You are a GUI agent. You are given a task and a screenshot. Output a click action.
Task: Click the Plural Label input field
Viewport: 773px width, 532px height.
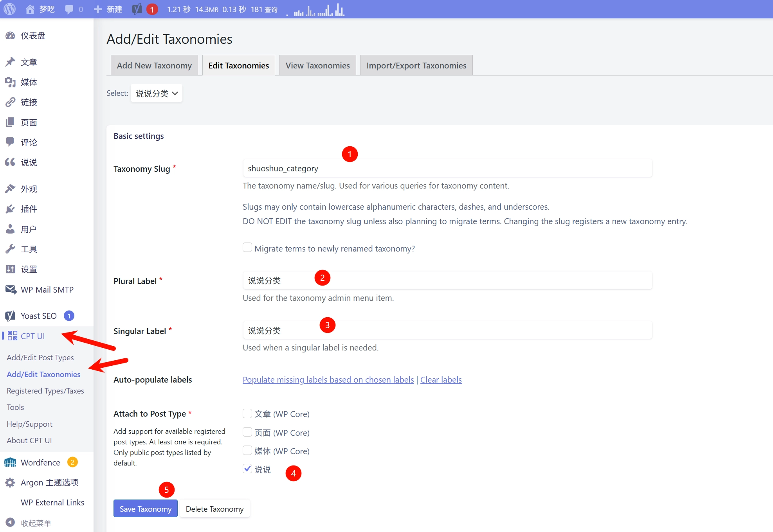[x=447, y=280]
